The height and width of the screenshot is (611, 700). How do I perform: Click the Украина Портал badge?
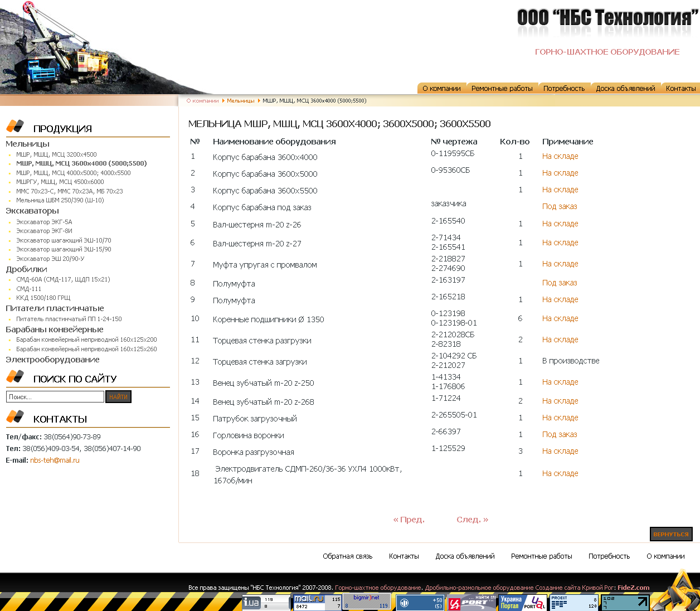(x=523, y=603)
